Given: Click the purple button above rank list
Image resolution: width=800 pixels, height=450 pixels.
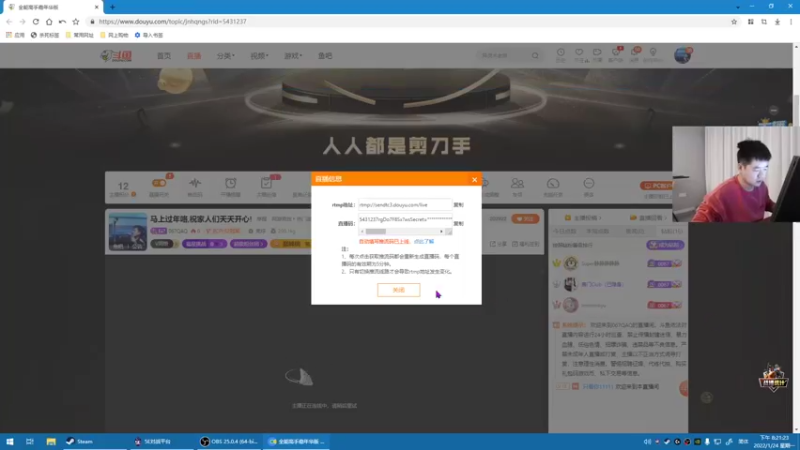Looking at the screenshot, I should (665, 245).
